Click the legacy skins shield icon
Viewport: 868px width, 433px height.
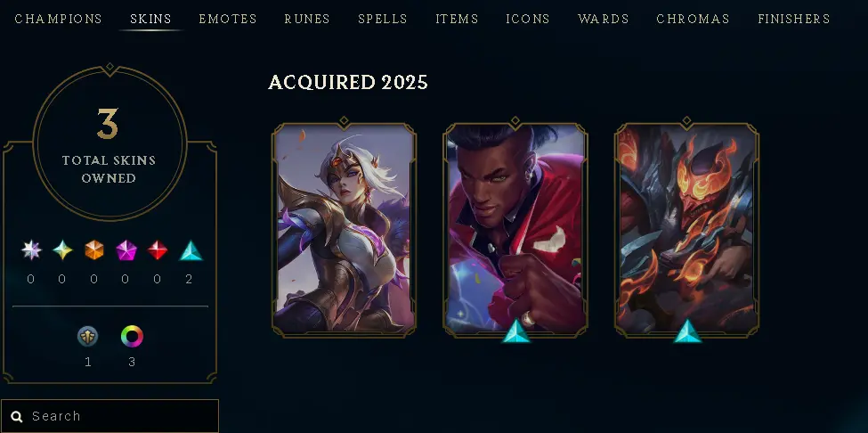[x=87, y=336]
